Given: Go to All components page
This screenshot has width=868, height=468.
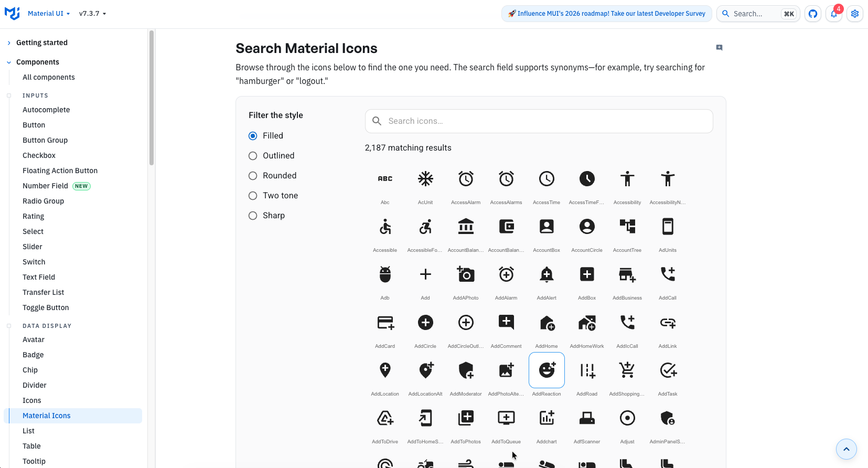Looking at the screenshot, I should pyautogui.click(x=49, y=77).
